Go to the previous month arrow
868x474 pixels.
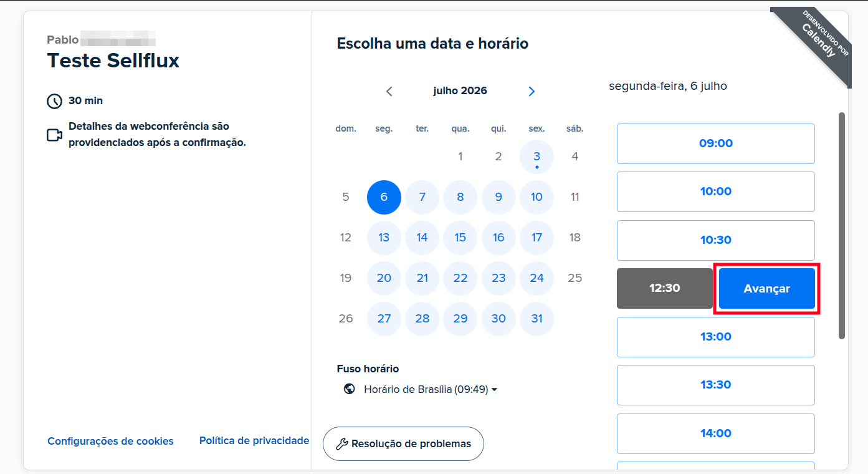pos(389,91)
